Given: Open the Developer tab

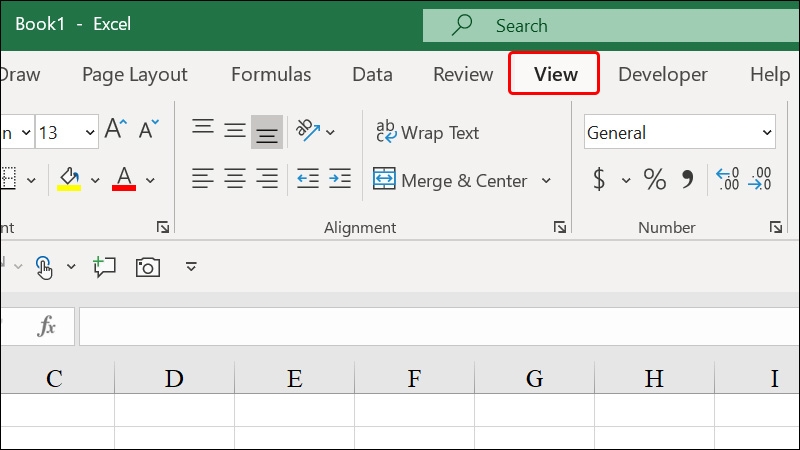Looking at the screenshot, I should pos(663,74).
